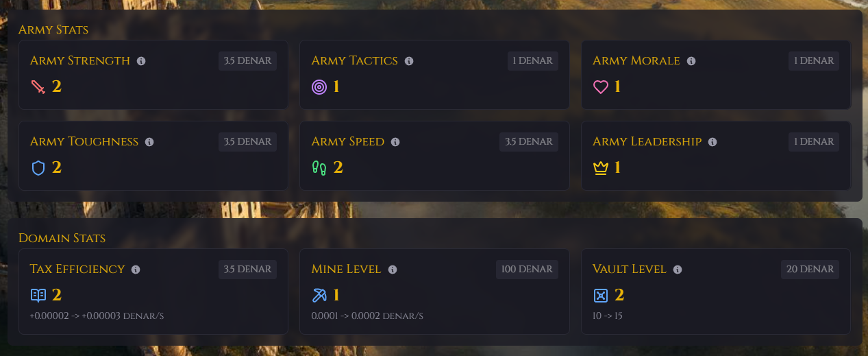Click the book icon under Tax Efficiency
The image size is (868, 356).
point(38,296)
